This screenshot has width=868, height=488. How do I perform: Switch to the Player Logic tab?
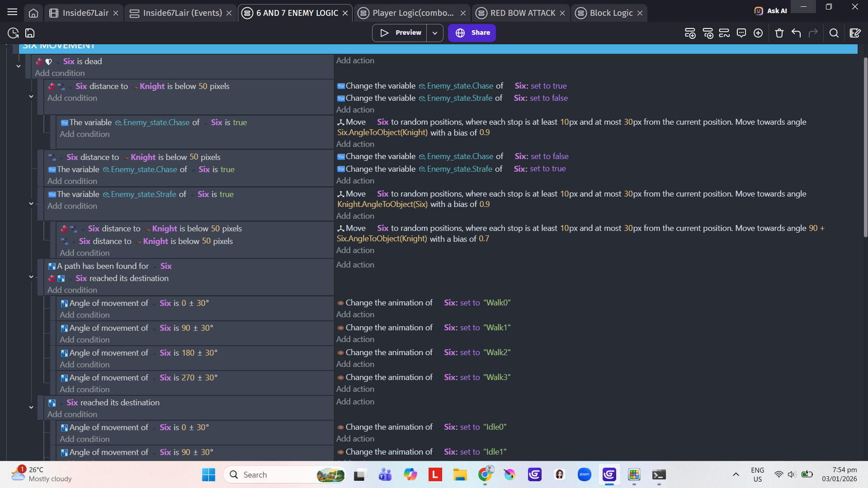point(413,13)
